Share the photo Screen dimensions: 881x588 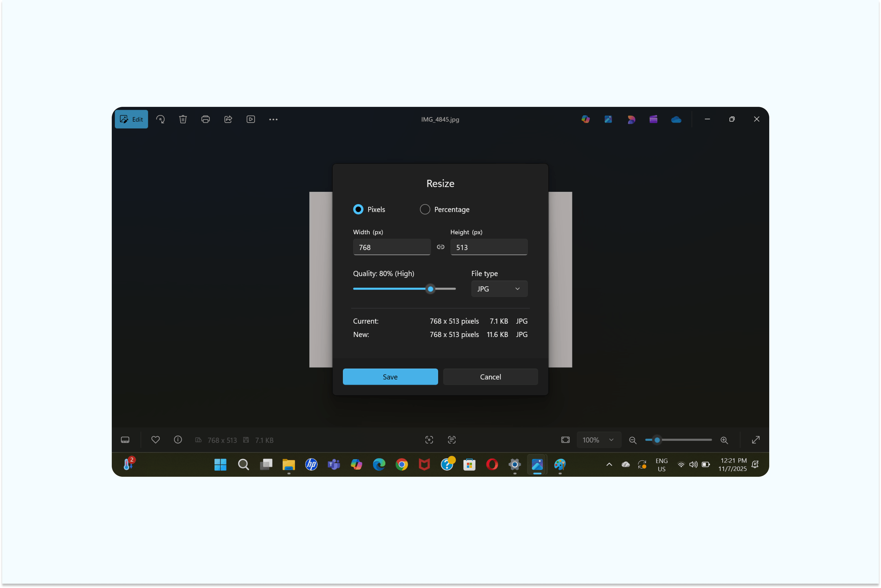coord(228,119)
